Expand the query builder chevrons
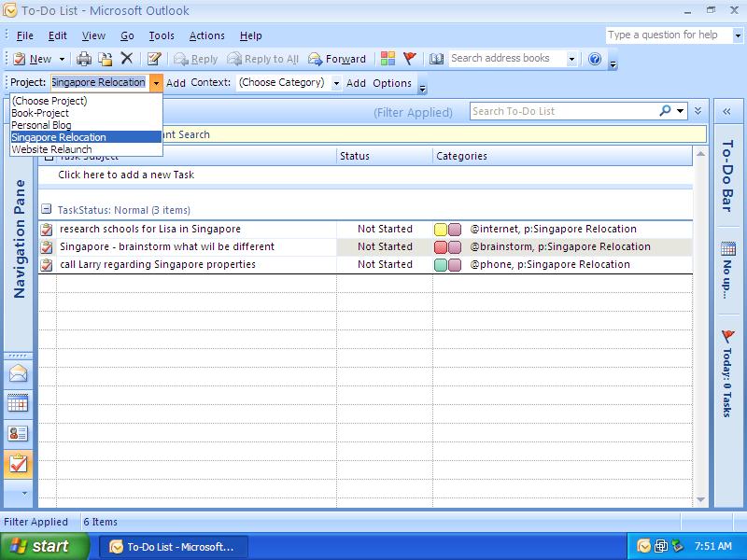Image resolution: width=747 pixels, height=560 pixels. [x=698, y=111]
